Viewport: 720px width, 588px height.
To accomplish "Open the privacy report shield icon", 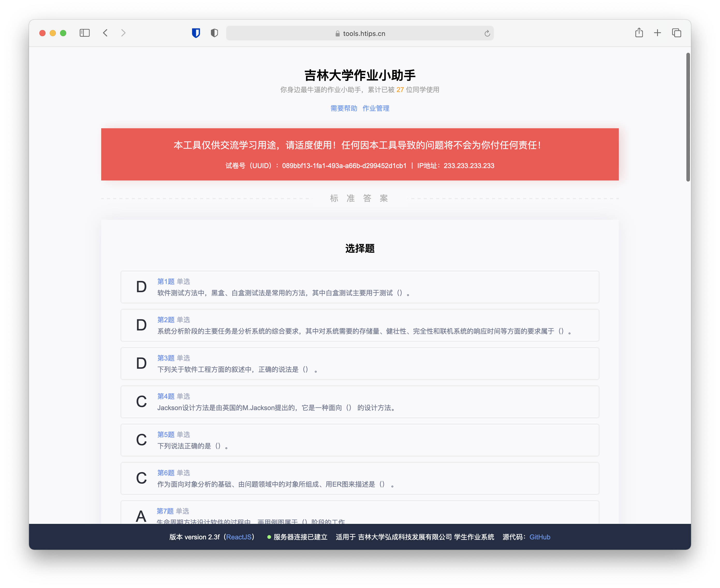I will 214,33.
